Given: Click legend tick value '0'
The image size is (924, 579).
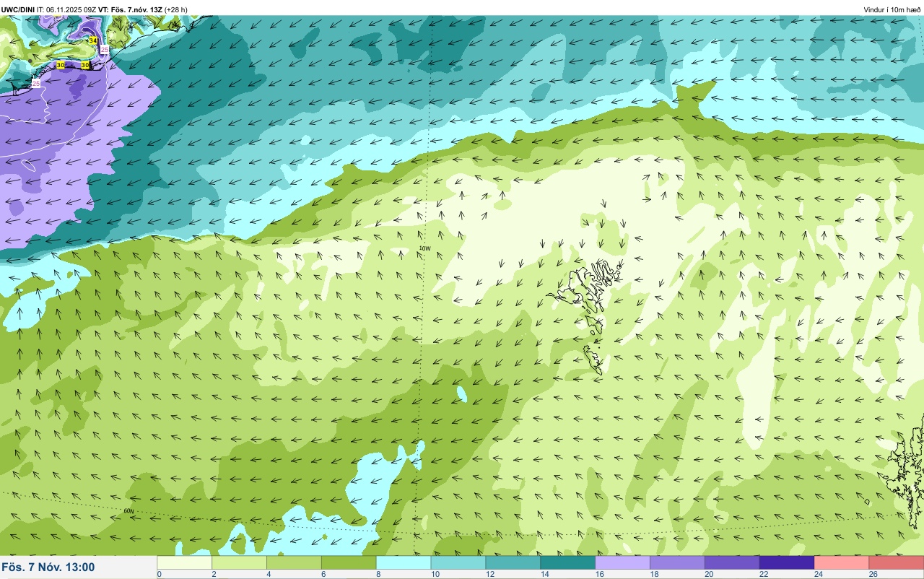Looking at the screenshot, I should coord(159,574).
